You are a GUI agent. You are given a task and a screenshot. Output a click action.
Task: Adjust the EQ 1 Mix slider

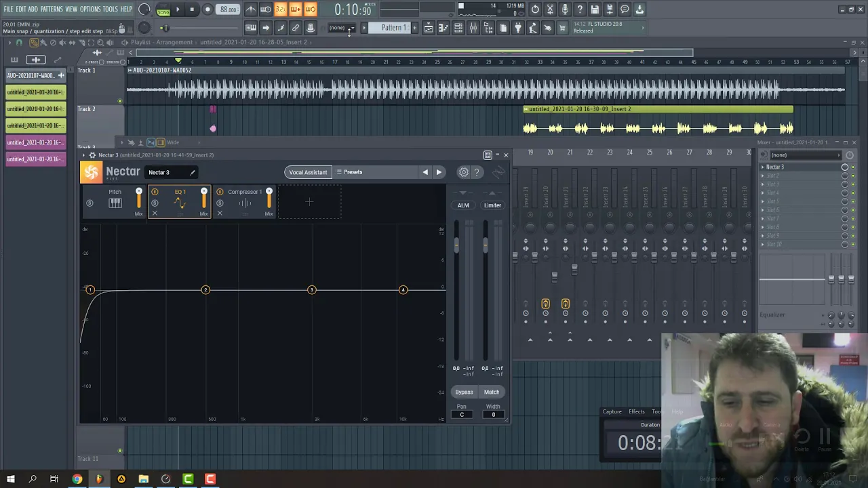[x=204, y=199]
